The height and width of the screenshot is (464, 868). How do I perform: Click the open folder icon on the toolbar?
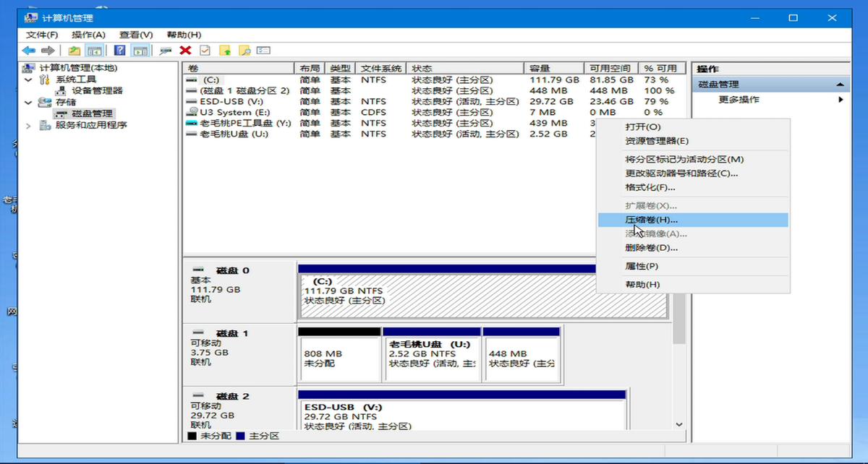click(75, 49)
